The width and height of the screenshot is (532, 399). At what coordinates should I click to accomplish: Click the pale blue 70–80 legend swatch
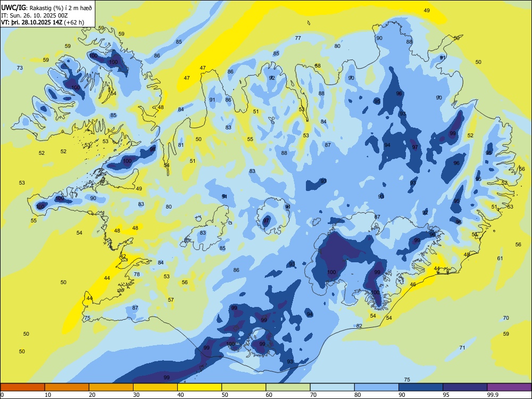(x=332, y=387)
